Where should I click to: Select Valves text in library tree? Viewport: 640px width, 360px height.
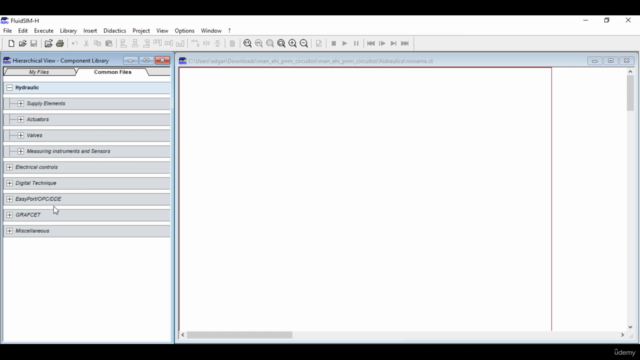coord(34,135)
